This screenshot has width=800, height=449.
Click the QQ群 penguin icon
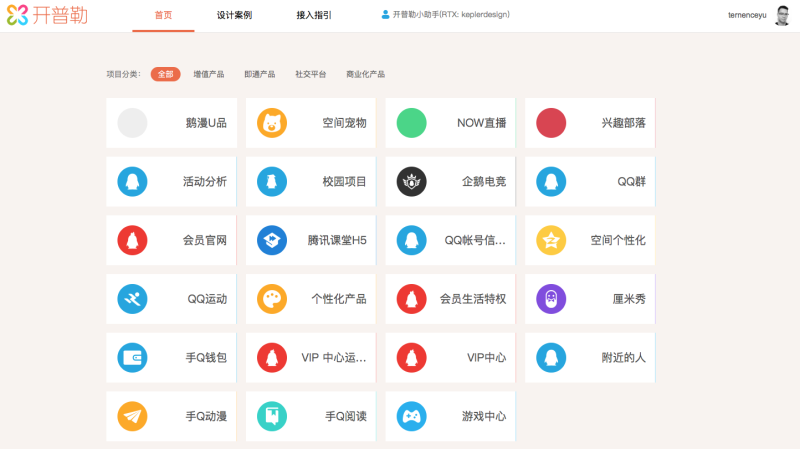[x=551, y=182]
